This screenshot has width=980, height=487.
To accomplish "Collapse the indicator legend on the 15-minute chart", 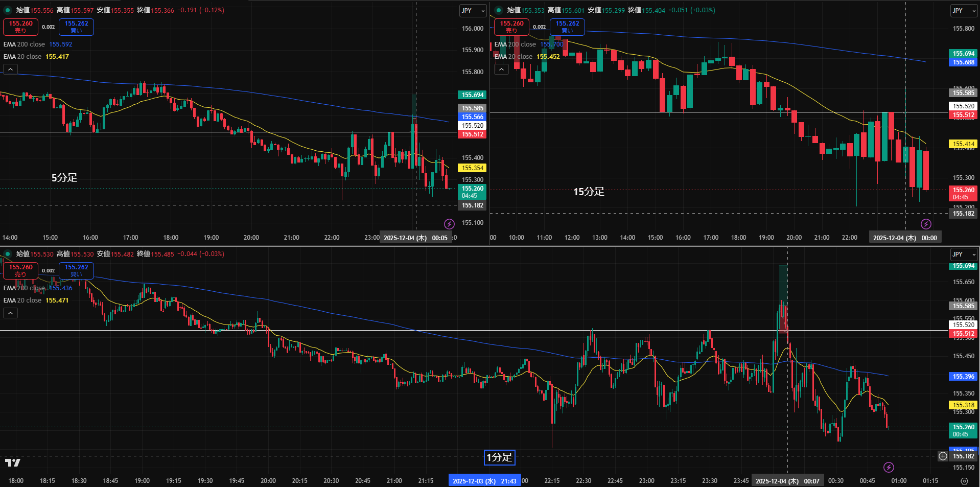I will pos(501,69).
